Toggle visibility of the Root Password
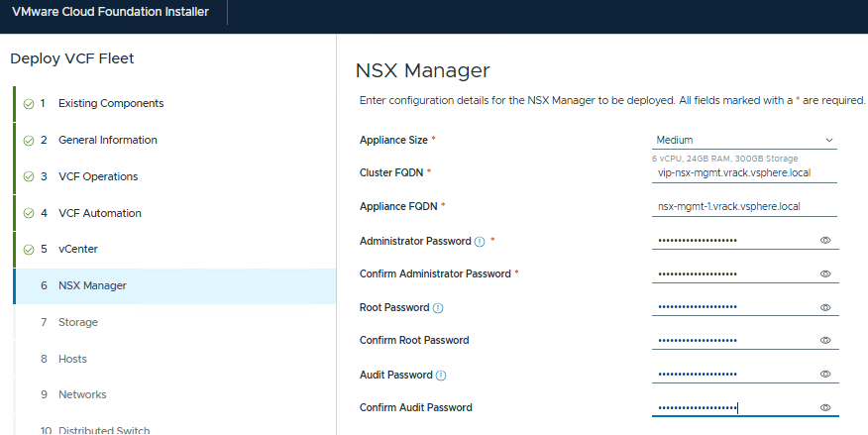Screen dimensions: 868x435 tap(825, 307)
